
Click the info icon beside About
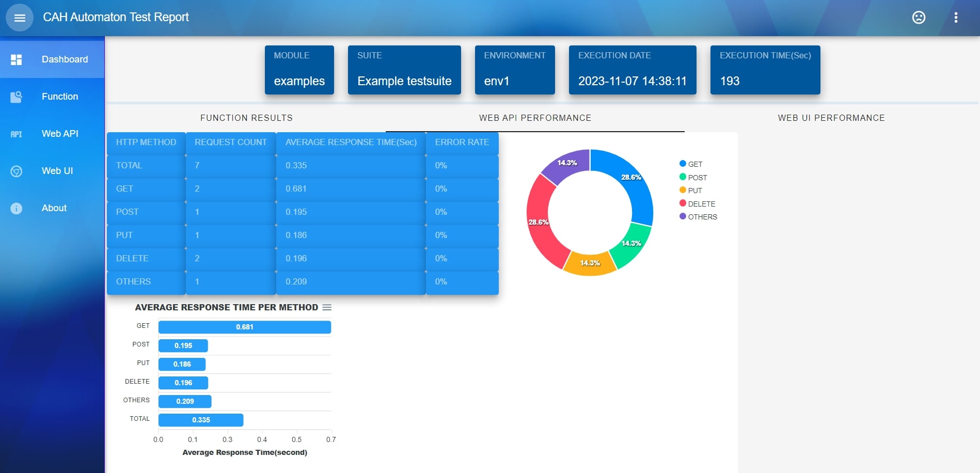coord(16,208)
